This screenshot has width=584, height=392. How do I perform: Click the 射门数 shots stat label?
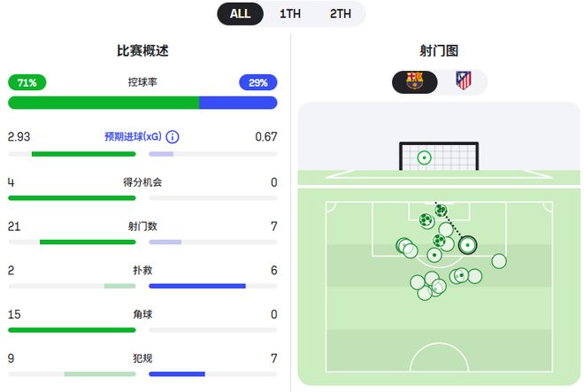[142, 227]
